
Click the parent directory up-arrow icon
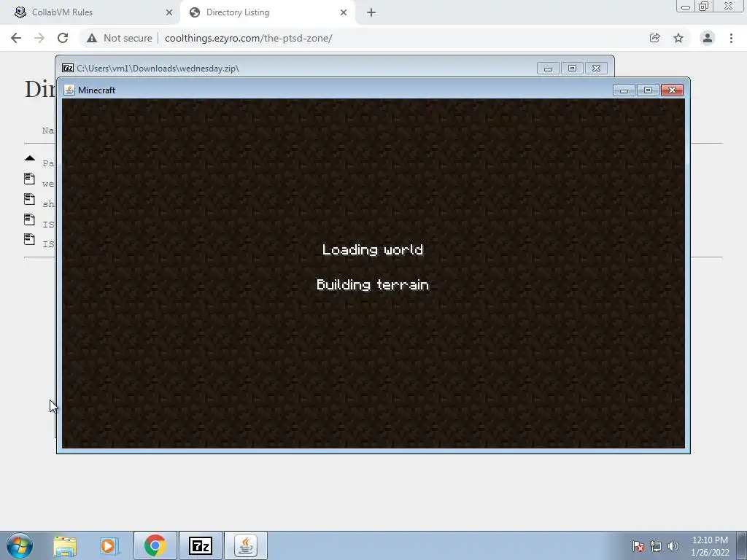click(29, 158)
